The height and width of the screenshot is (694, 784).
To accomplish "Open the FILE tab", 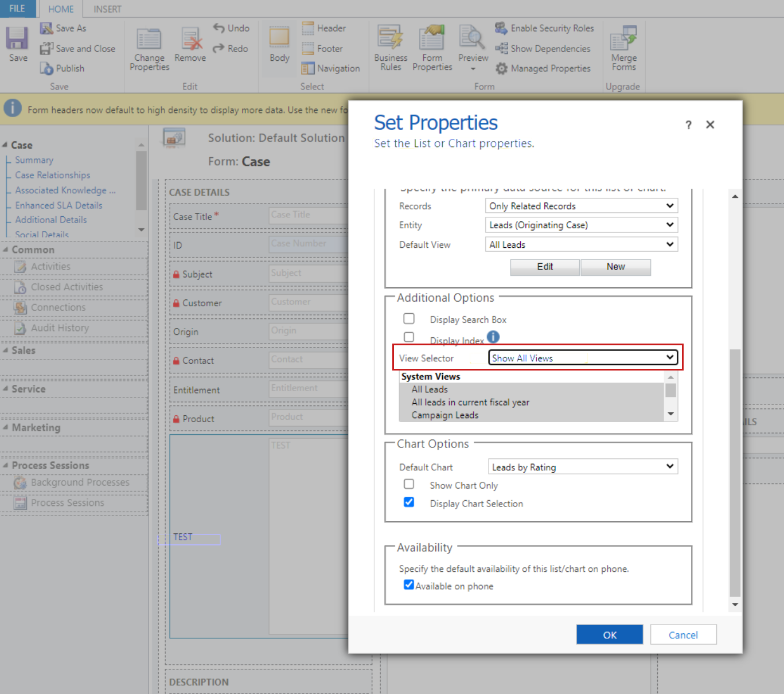I will (17, 9).
